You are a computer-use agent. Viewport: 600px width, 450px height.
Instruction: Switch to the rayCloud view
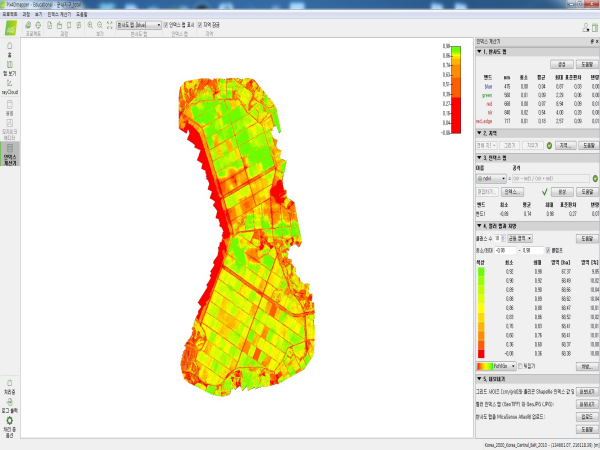click(10, 87)
